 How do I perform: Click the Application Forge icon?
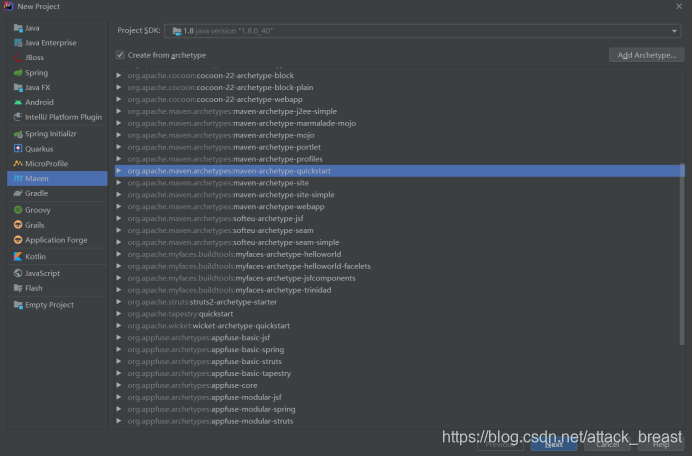[18, 240]
